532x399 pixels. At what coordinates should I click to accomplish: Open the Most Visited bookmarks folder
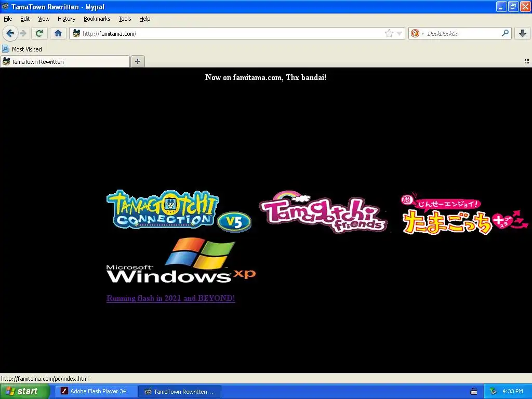tap(22, 49)
